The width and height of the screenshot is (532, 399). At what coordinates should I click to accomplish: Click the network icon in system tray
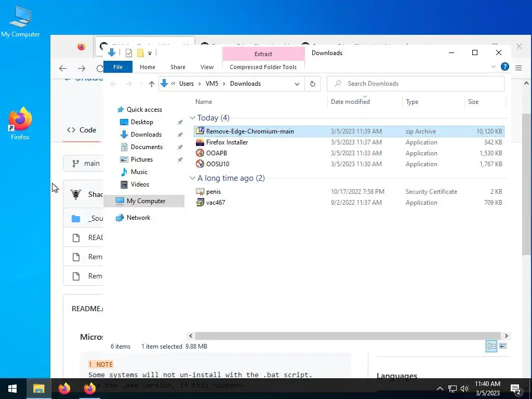tap(453, 389)
